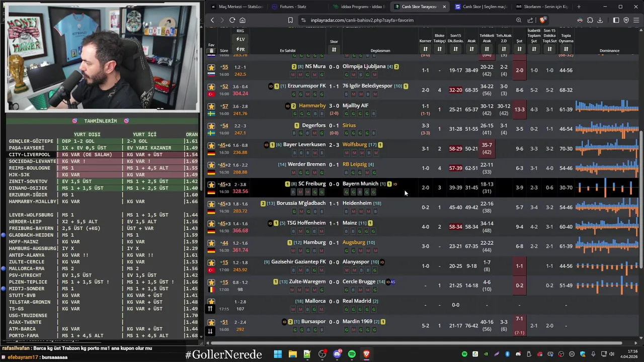
Task: Bookmark this page with bookmark icon
Action: coord(290,20)
